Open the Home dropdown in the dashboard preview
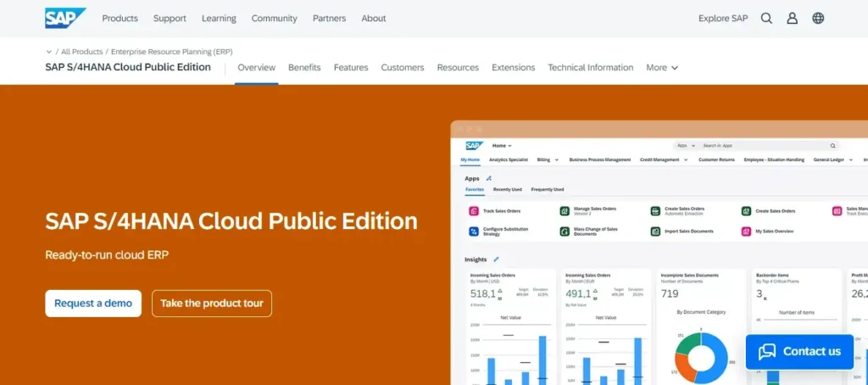Viewport: 868px width, 385px height. pos(502,146)
